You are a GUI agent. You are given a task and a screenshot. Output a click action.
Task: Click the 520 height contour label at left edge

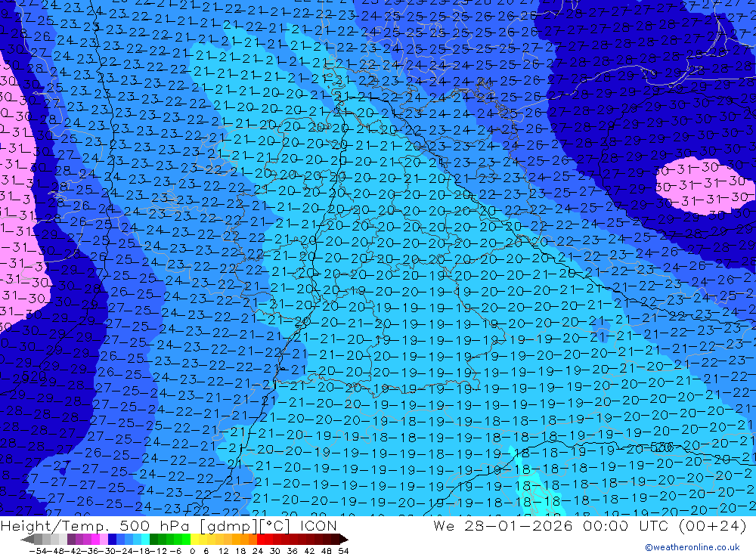pos(36,375)
